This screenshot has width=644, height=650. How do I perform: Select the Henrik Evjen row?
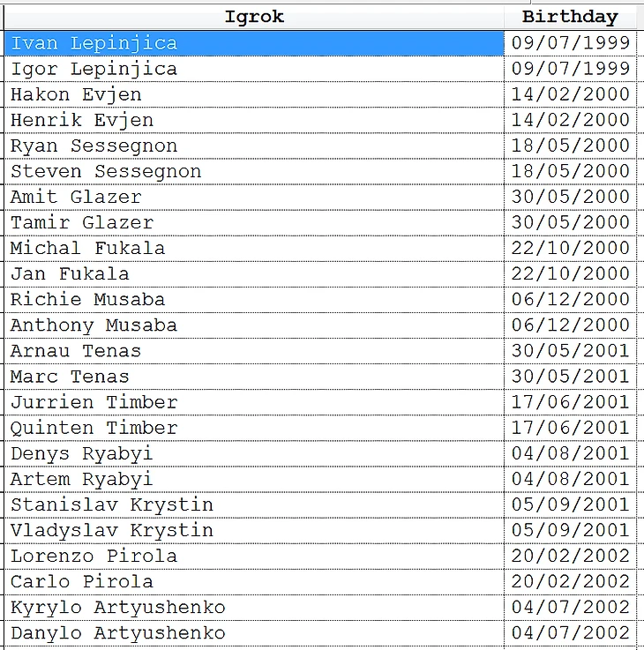(82, 120)
